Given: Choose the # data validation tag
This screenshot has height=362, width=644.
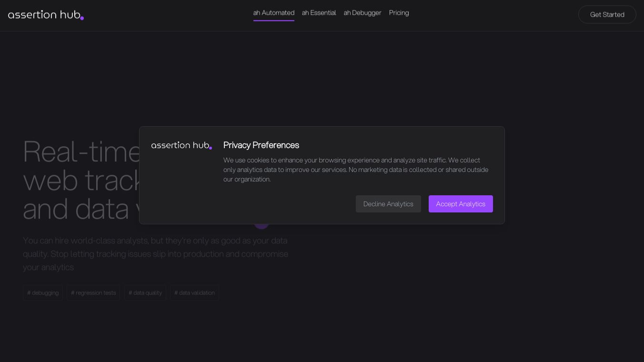Looking at the screenshot, I should [194, 292].
